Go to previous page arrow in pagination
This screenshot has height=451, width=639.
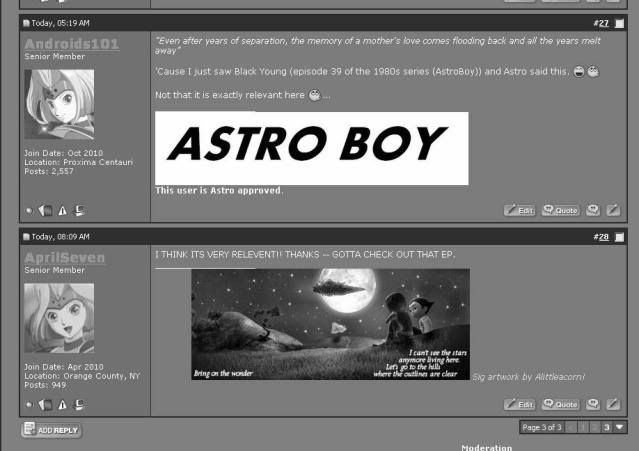pyautogui.click(x=571, y=427)
